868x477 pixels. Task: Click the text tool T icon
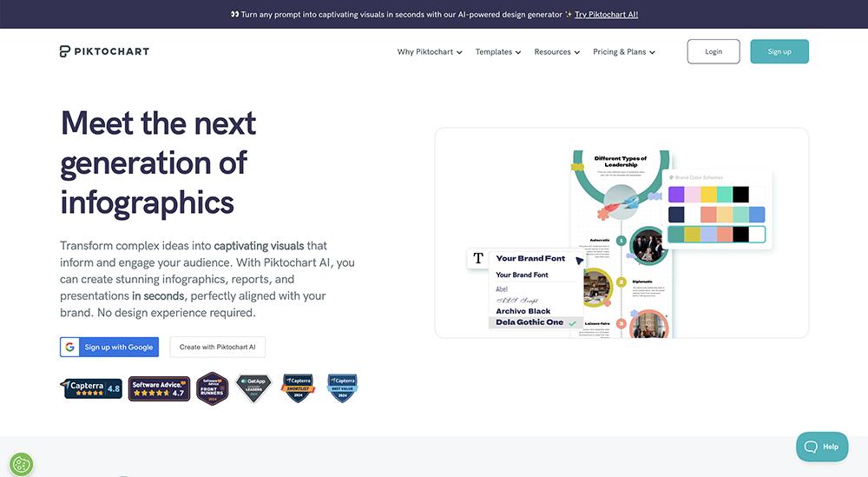478,258
